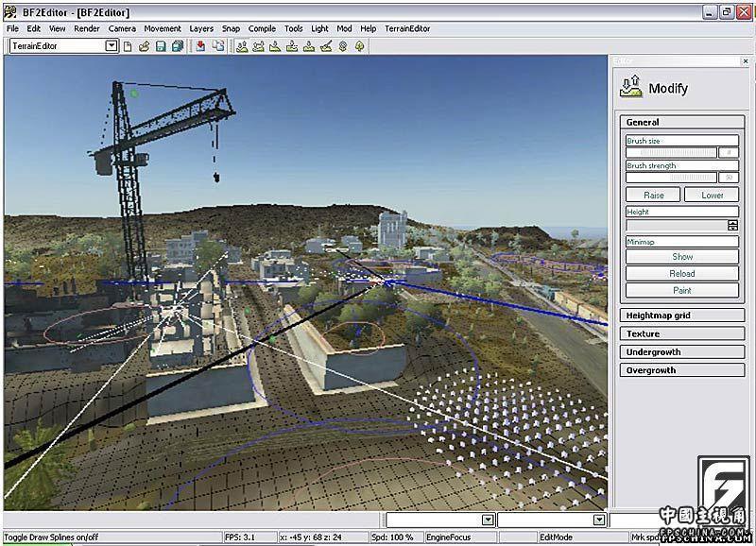Click the Brush size value field
This screenshot has width=756, height=546.
pyautogui.click(x=729, y=152)
